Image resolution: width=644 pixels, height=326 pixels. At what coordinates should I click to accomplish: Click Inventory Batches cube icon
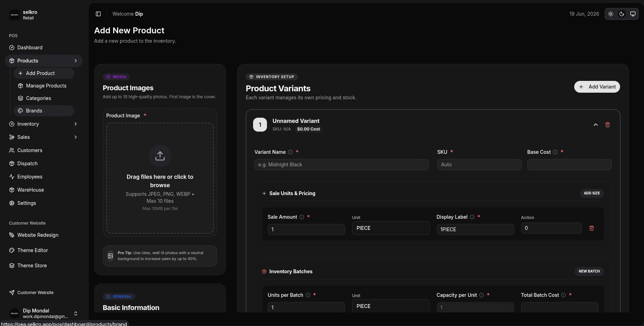pyautogui.click(x=264, y=271)
